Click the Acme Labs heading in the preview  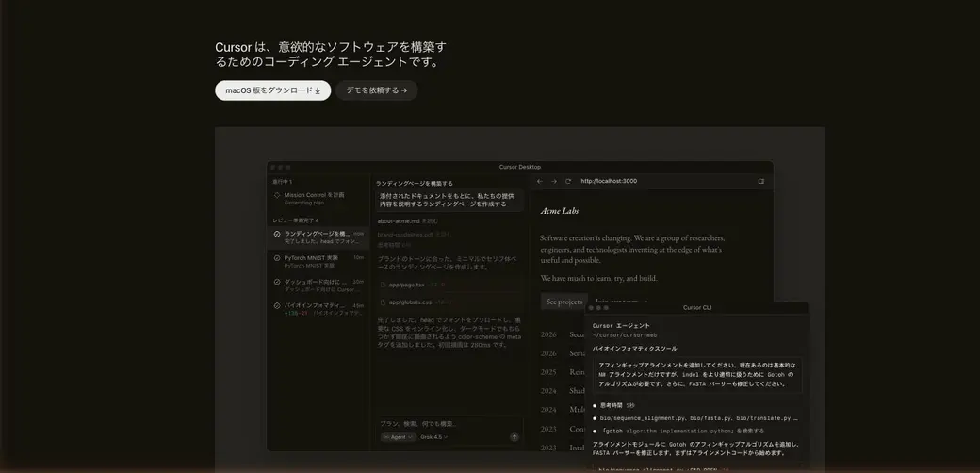[x=560, y=211]
